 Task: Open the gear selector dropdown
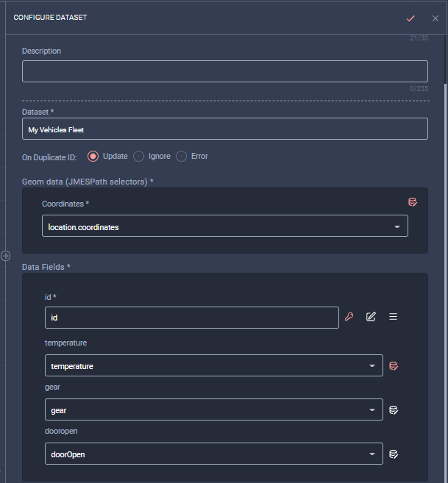click(x=214, y=409)
